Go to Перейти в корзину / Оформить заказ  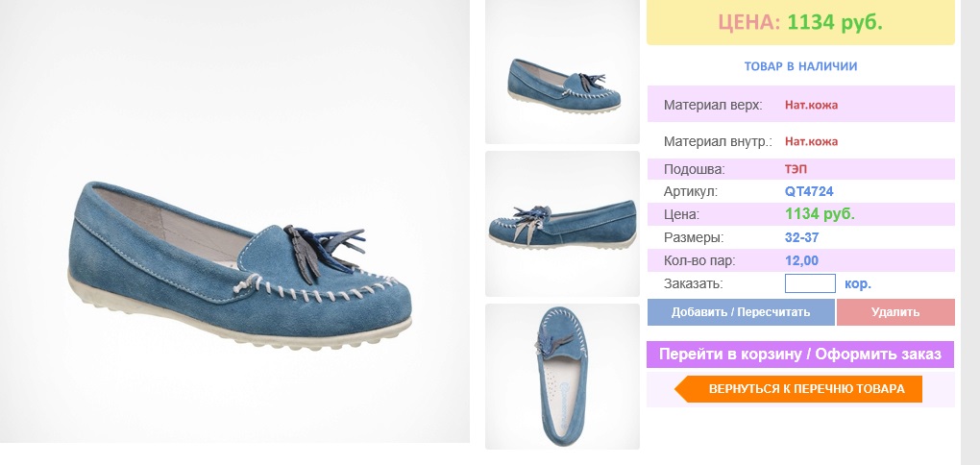point(800,355)
